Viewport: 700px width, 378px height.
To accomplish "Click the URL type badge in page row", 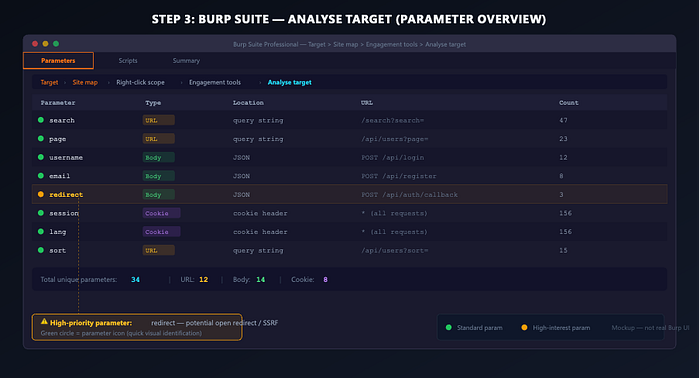I will (x=158, y=139).
